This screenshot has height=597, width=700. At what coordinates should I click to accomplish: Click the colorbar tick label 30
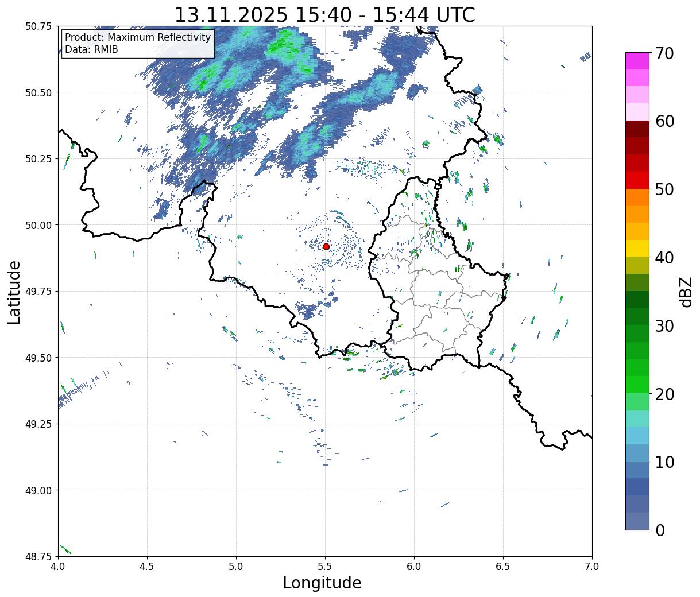pyautogui.click(x=664, y=326)
